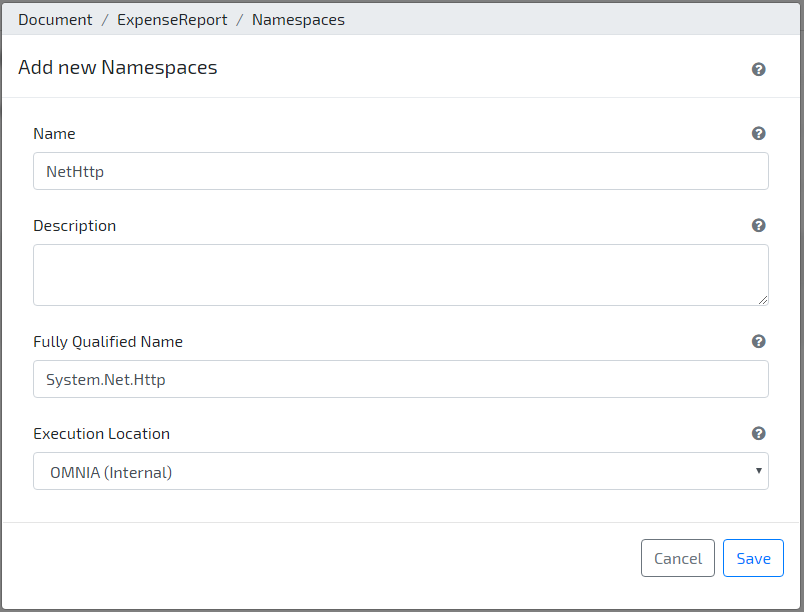Open the Execution Location dropdown
804x612 pixels.
(400, 471)
